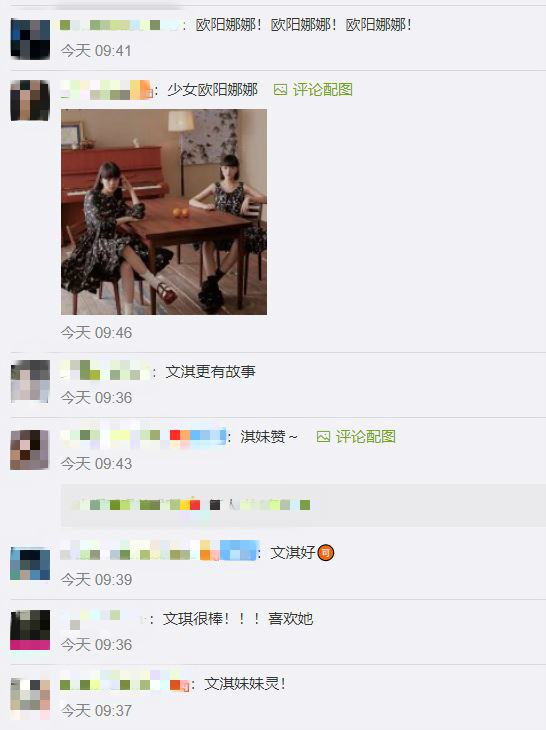Click username of 文琪很棒 commenter
The width and height of the screenshot is (546, 730).
coord(104,619)
